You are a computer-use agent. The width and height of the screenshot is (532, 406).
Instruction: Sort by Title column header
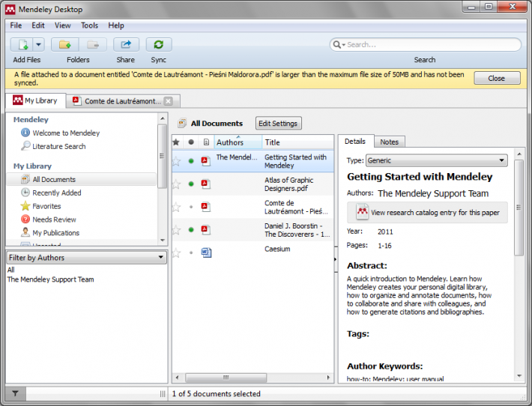pyautogui.click(x=298, y=142)
